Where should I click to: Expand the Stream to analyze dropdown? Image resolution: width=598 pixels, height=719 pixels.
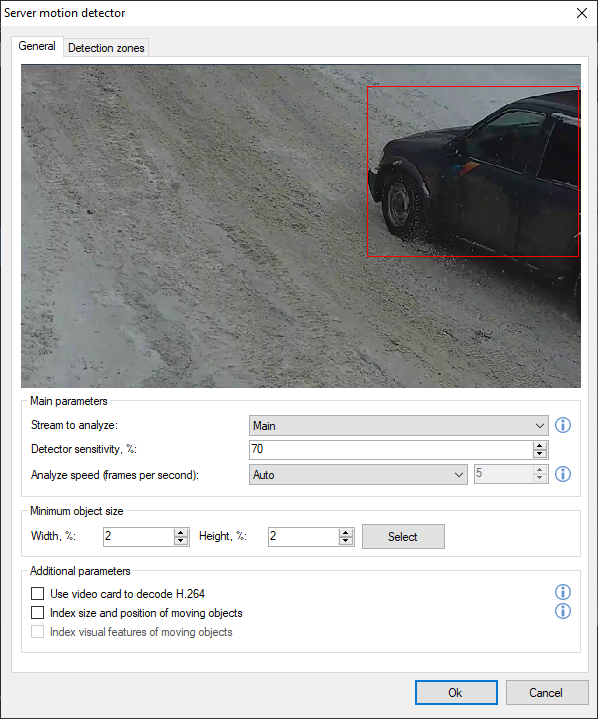click(x=399, y=426)
